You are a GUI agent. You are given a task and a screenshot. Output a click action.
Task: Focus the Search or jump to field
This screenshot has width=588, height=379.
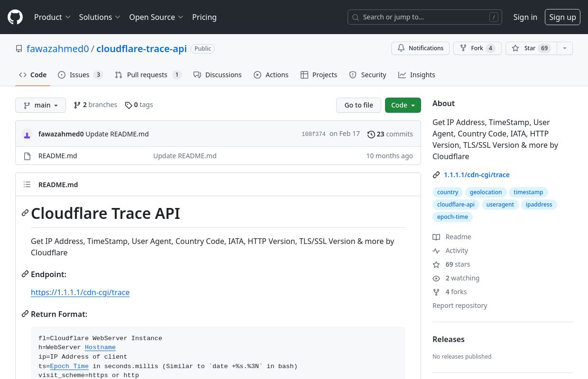click(x=425, y=17)
